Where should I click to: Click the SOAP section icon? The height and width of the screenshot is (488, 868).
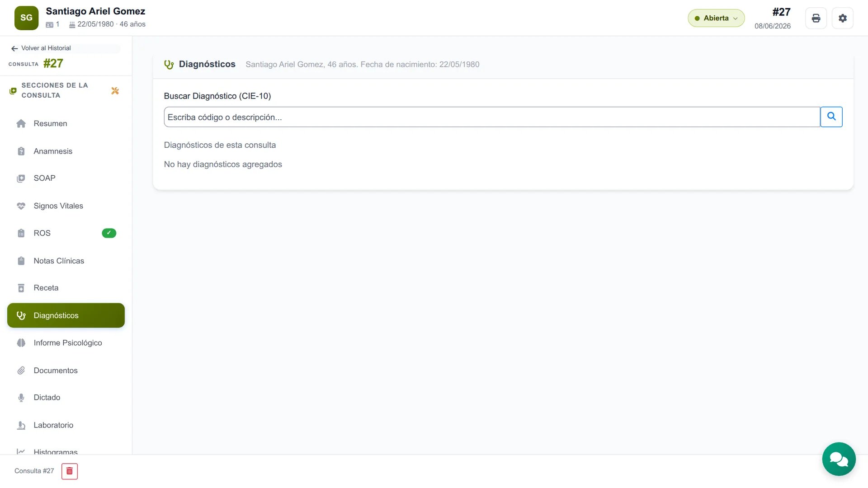[21, 178]
